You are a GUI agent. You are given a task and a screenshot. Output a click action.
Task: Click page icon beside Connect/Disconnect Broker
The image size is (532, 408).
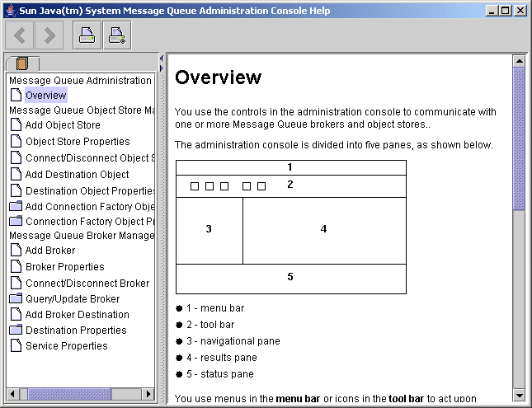click(16, 283)
